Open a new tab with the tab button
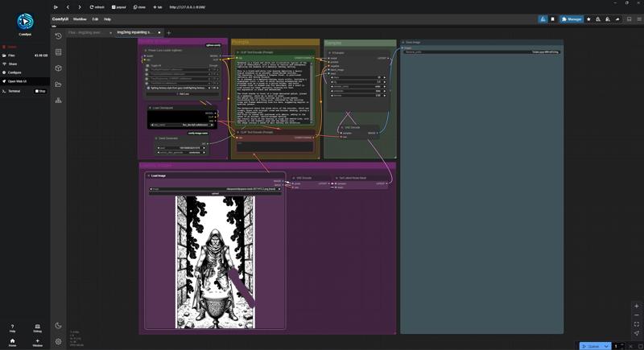Viewport: 644px width, 350px height. (x=158, y=7)
